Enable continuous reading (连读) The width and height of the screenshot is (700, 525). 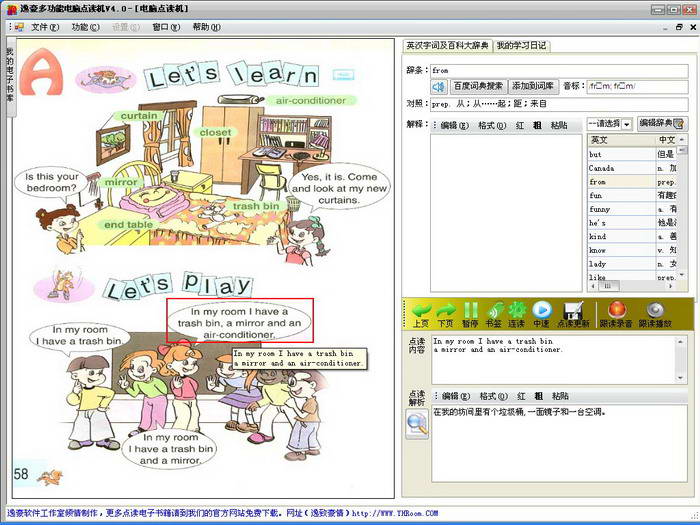[517, 315]
